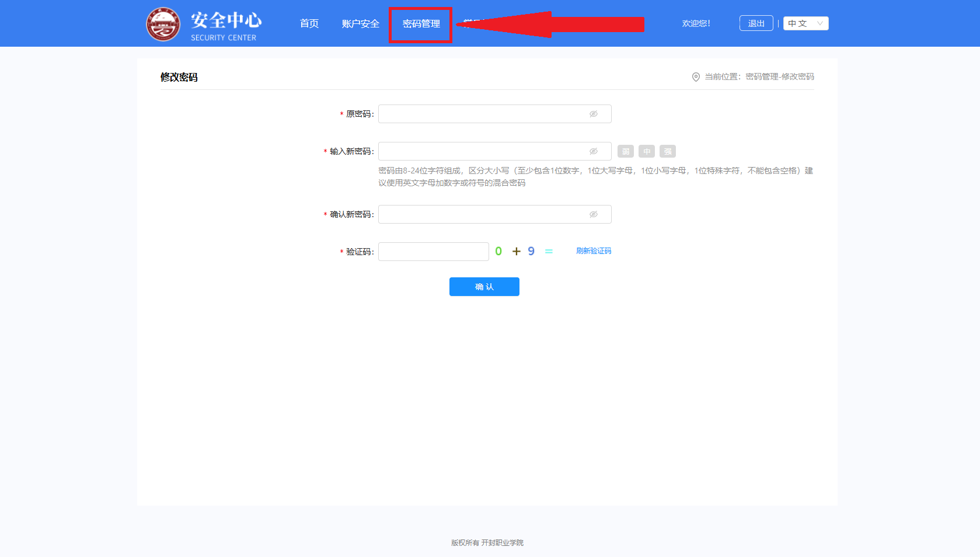Click the 强 password strength indicator
The height and width of the screenshot is (557, 980).
(x=667, y=152)
